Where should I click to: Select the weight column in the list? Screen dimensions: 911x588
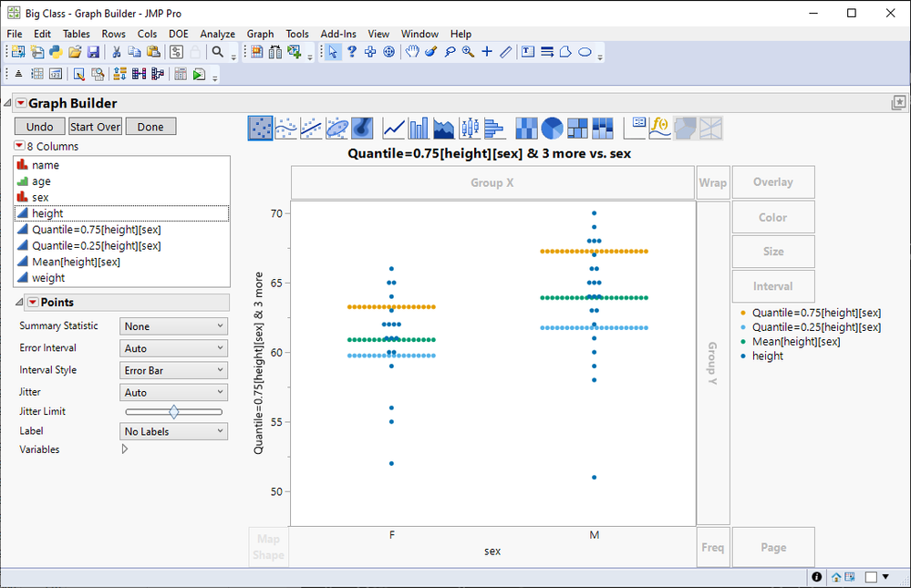tap(122, 278)
